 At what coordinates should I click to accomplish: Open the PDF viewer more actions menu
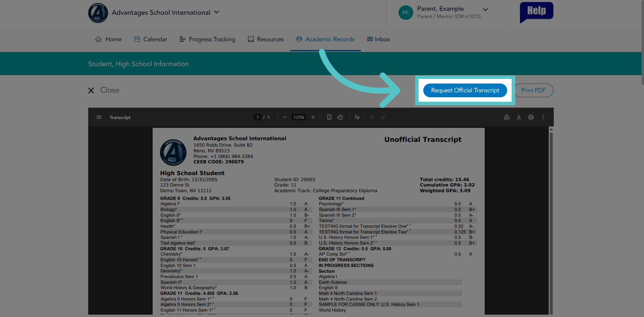[543, 117]
